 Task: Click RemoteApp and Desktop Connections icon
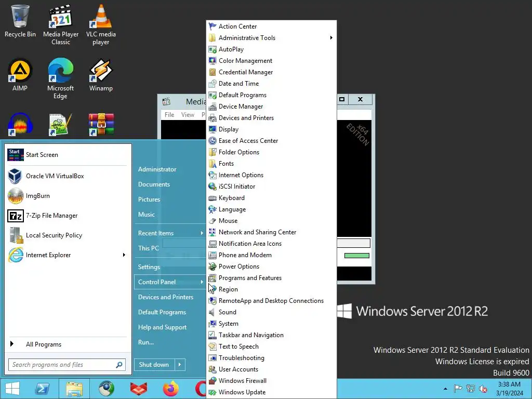[x=212, y=301]
